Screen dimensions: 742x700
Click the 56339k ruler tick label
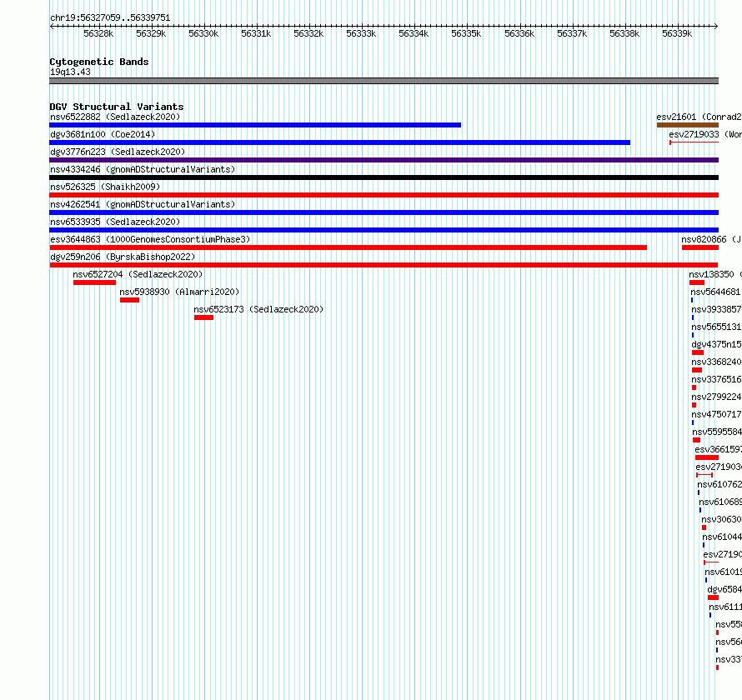(x=677, y=33)
